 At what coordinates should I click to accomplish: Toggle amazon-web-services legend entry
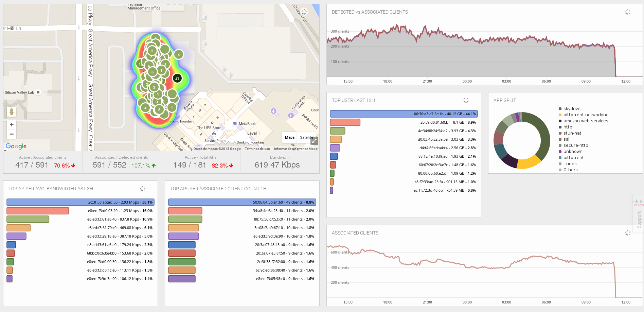584,121
